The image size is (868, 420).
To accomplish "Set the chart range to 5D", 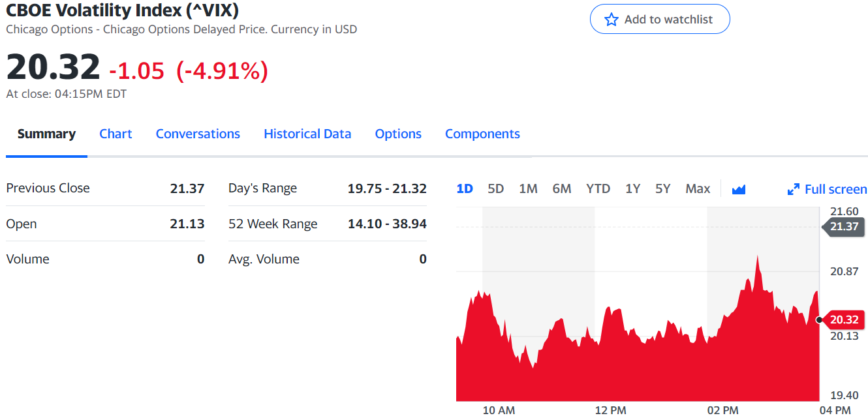I will [496, 188].
